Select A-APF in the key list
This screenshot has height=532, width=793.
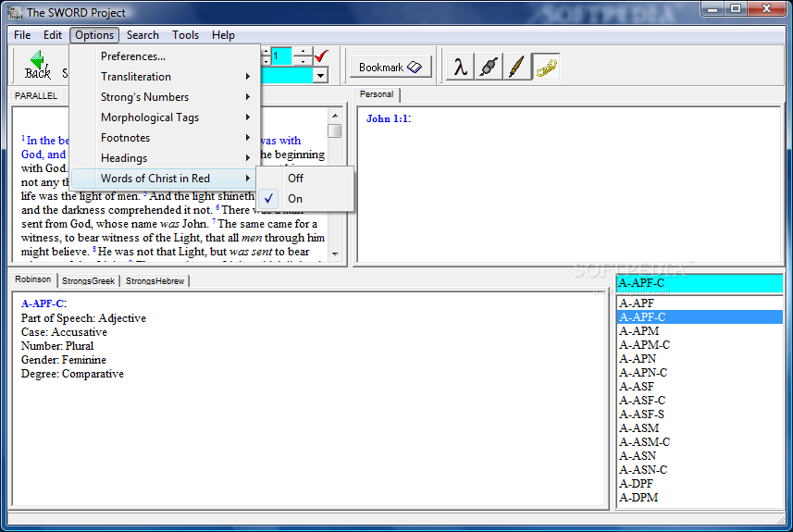[x=700, y=303]
